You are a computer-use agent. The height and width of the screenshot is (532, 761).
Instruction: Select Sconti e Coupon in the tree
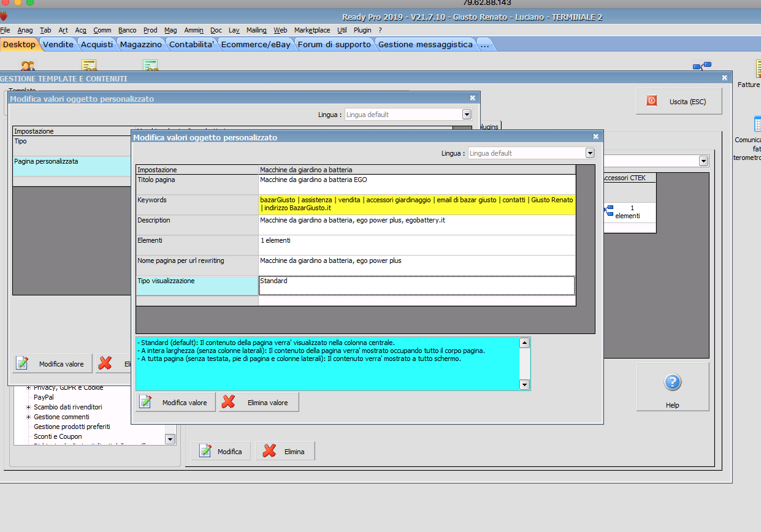pyautogui.click(x=58, y=436)
